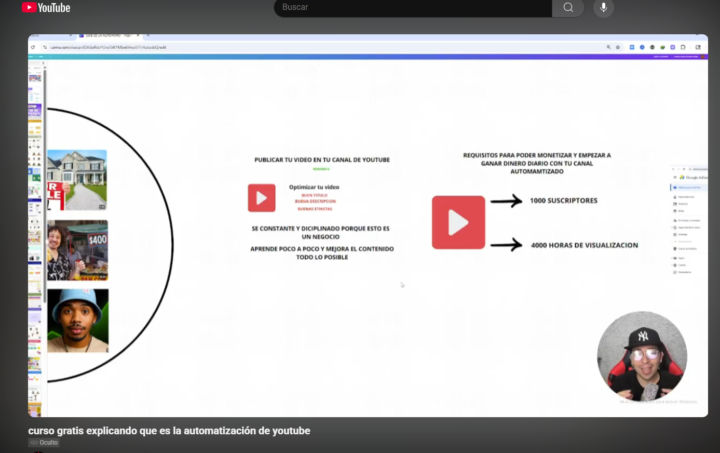The width and height of the screenshot is (720, 453).
Task: Click the bookmark star icon
Action: tap(618, 47)
